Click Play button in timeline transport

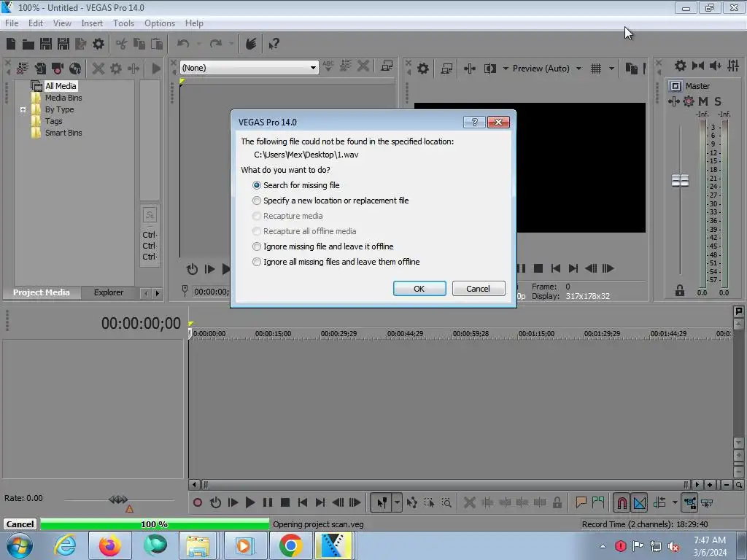coord(249,502)
